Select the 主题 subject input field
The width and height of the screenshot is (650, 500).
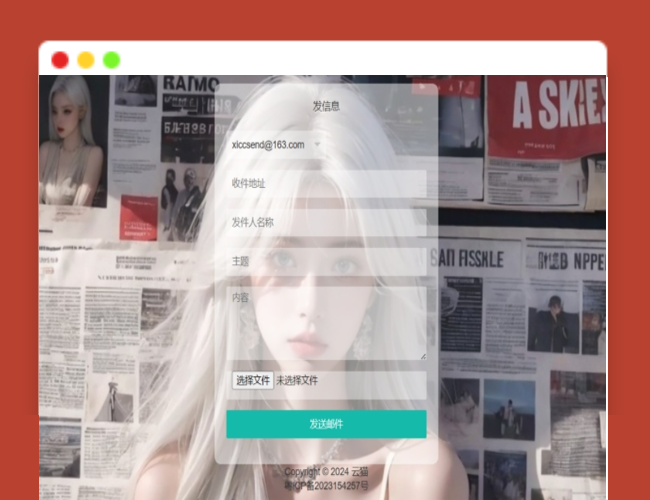[x=326, y=261]
